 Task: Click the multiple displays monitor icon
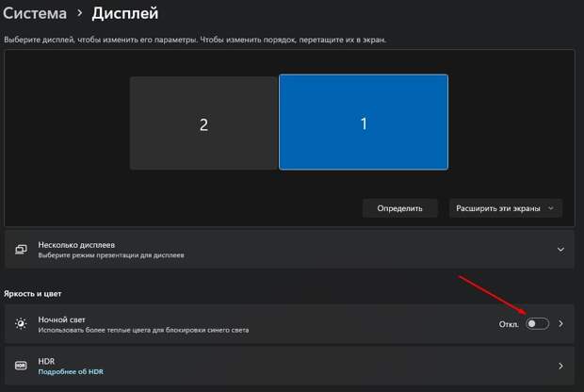[21, 250]
